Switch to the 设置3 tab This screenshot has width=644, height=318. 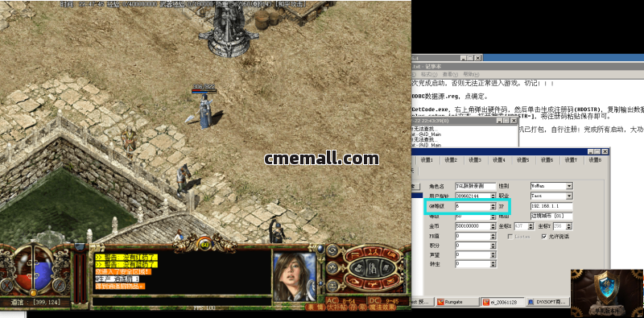pos(475,160)
